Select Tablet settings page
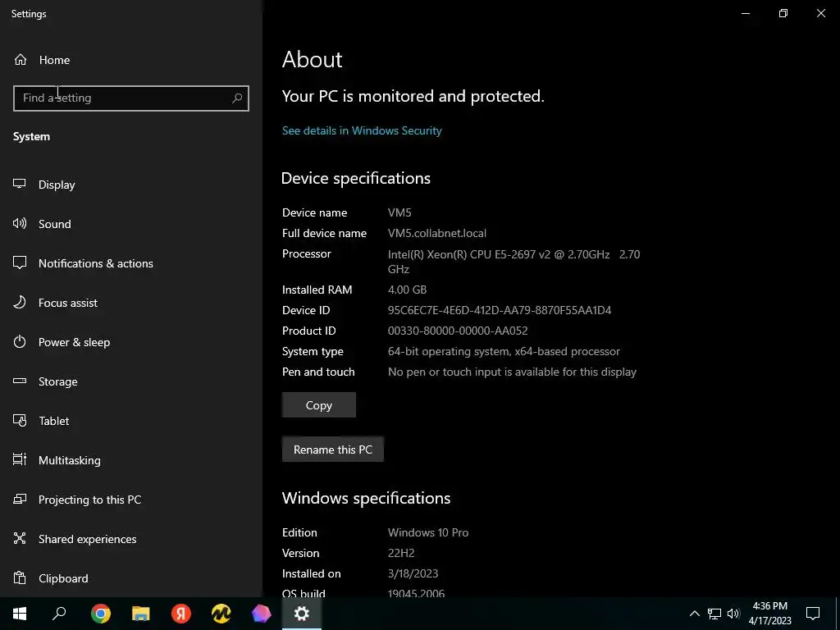The width and height of the screenshot is (840, 630). click(131, 421)
